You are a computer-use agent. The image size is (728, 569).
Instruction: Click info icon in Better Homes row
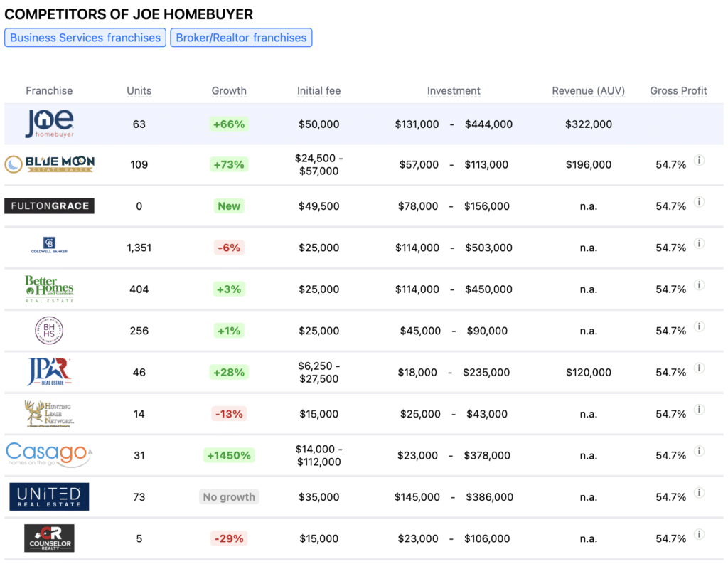[x=700, y=284]
